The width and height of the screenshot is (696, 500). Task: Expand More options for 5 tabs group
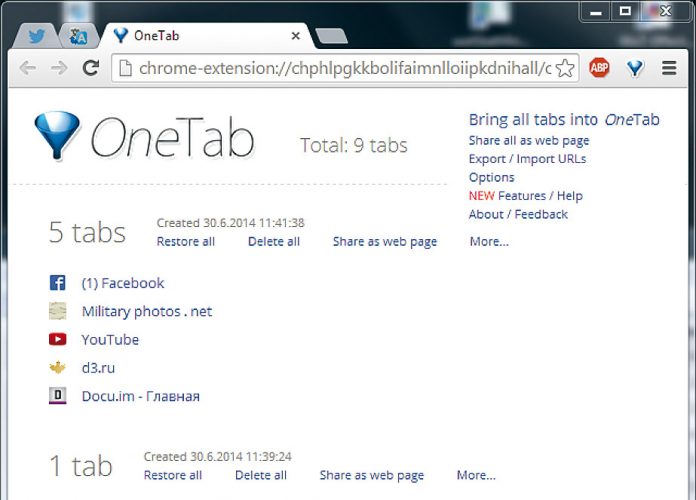coord(489,241)
